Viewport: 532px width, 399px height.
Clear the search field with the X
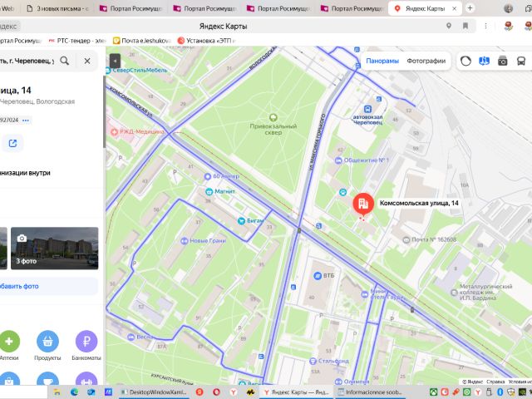tap(87, 61)
